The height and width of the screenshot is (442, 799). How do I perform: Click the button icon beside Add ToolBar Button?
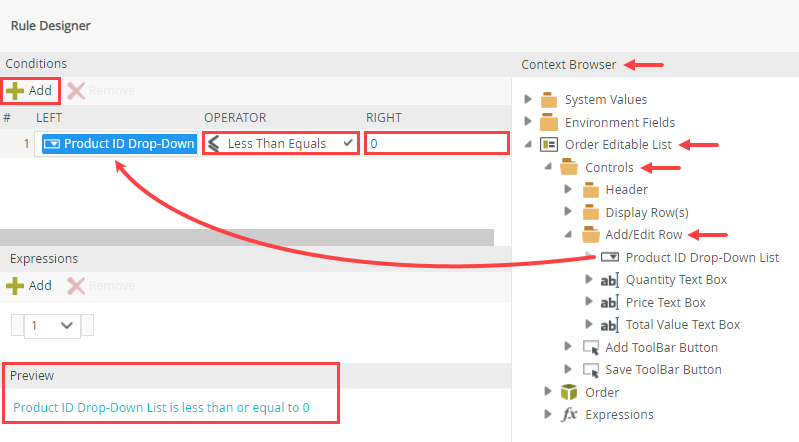[x=591, y=348]
